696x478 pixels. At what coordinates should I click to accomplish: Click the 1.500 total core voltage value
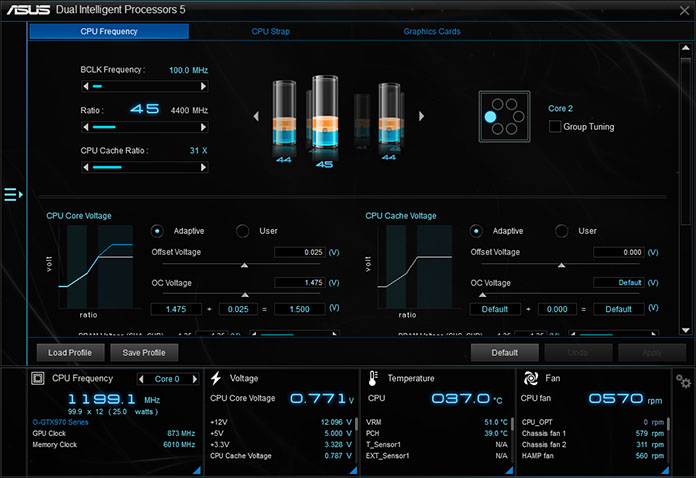coord(300,309)
